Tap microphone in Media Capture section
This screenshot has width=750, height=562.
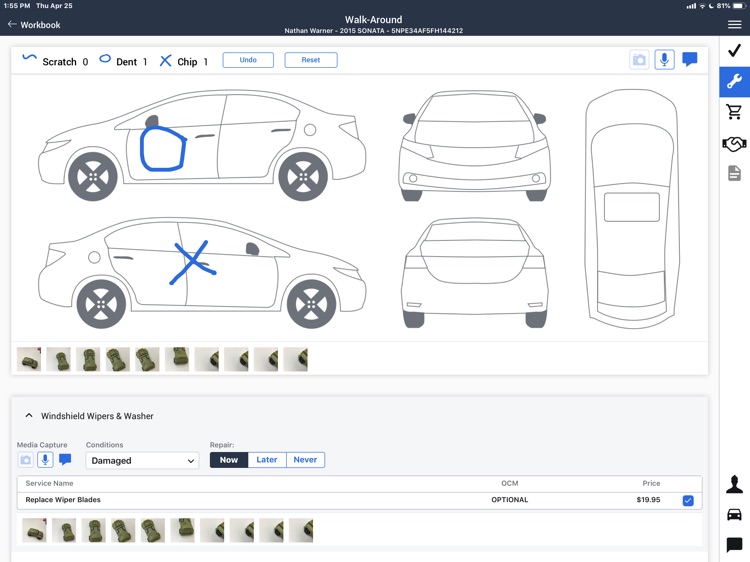tap(45, 460)
